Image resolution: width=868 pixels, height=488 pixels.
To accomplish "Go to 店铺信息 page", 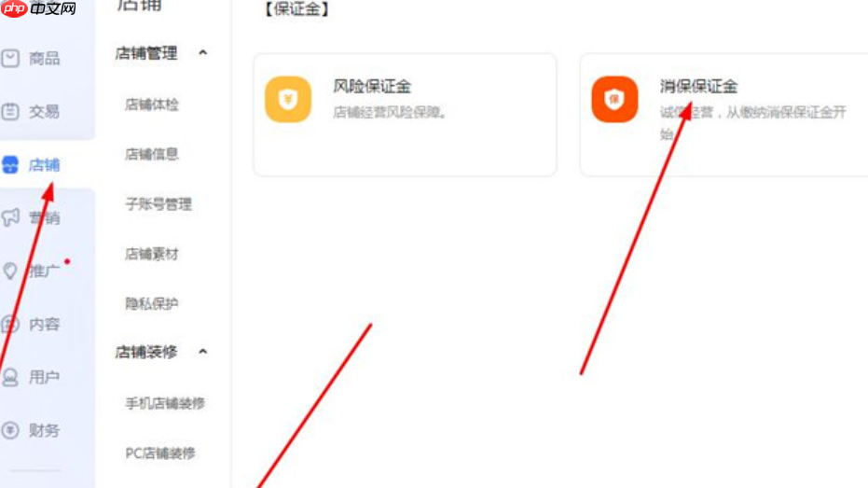I will 152,154.
